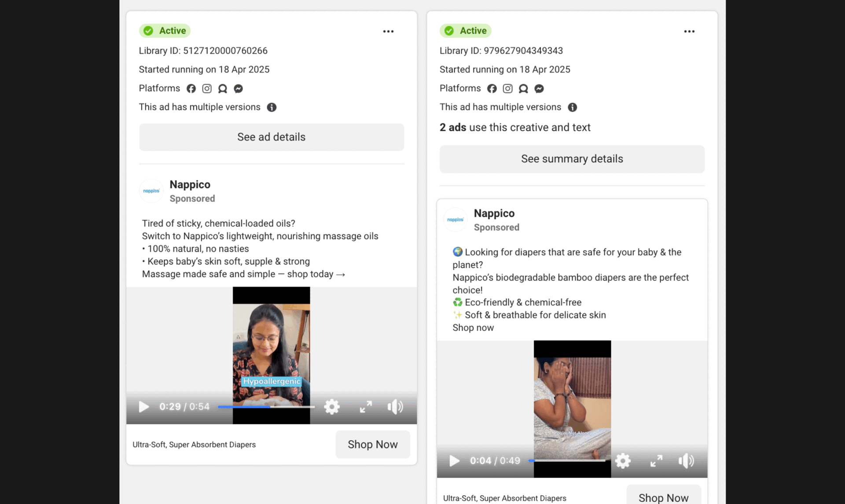Enter fullscreen on massage oil video
The image size is (845, 504).
coord(366,407)
